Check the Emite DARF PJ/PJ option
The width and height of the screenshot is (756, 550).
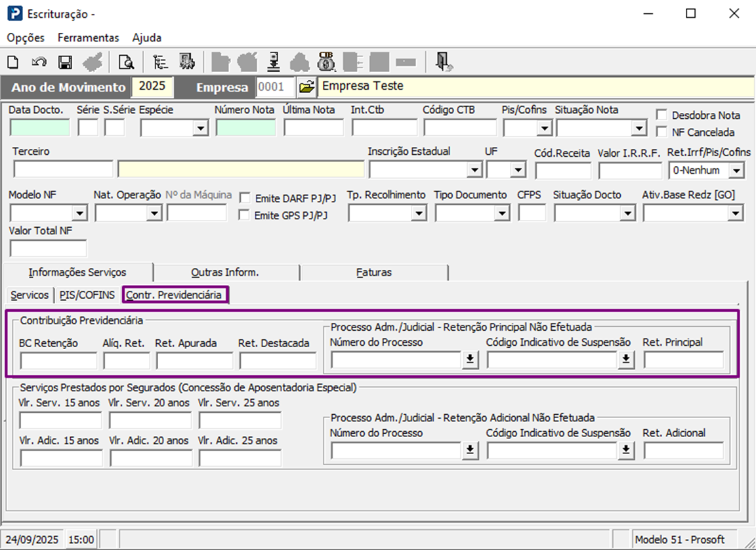coord(245,198)
